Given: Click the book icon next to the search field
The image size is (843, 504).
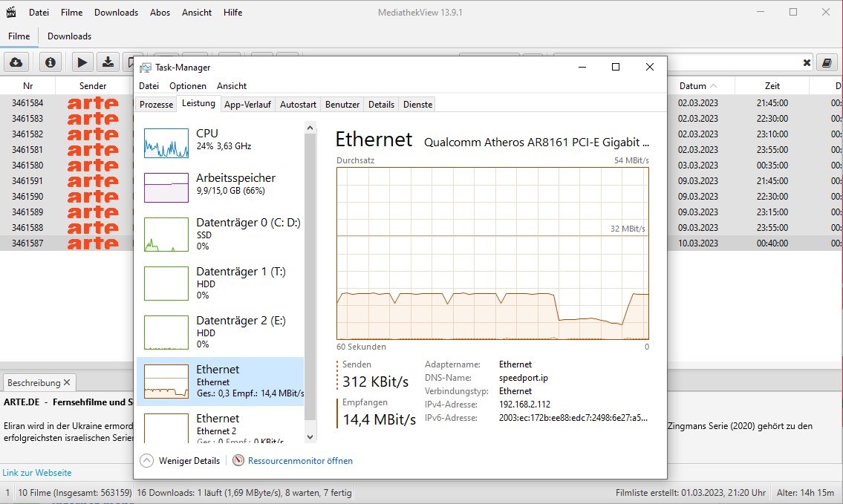Looking at the screenshot, I should [827, 63].
